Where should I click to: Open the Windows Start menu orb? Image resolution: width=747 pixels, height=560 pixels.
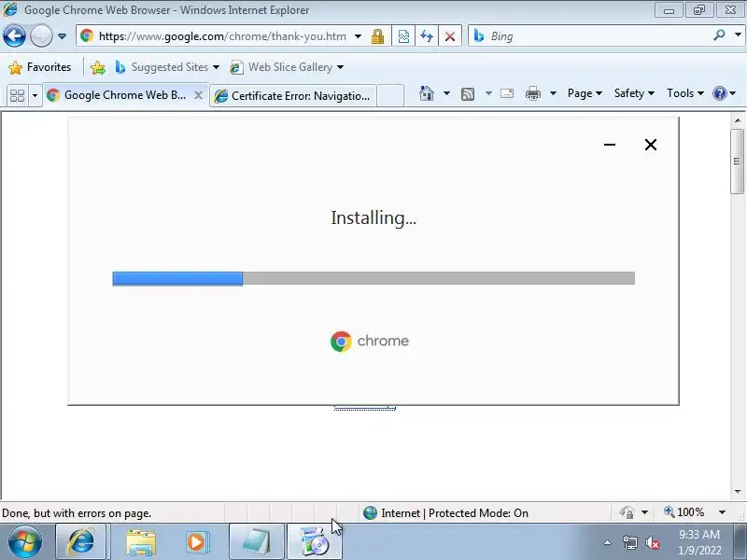pyautogui.click(x=24, y=541)
